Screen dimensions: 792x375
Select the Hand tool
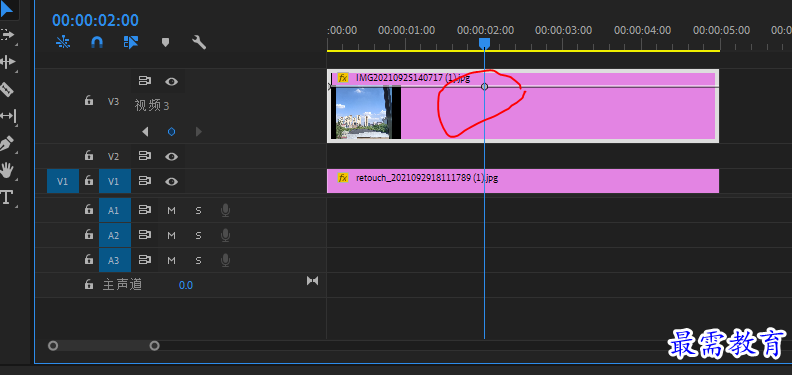[x=7, y=170]
